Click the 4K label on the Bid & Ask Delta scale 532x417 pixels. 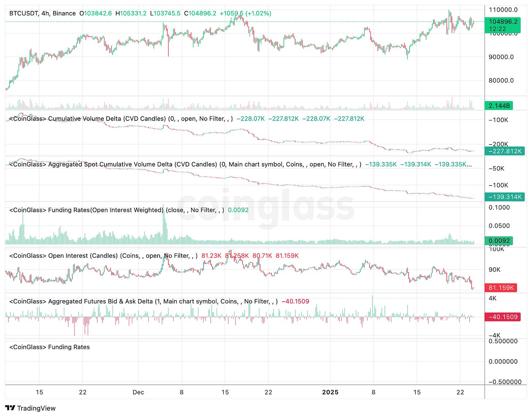click(493, 298)
